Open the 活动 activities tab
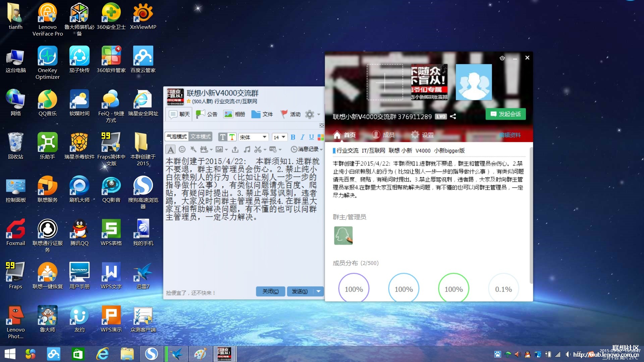 [x=290, y=114]
